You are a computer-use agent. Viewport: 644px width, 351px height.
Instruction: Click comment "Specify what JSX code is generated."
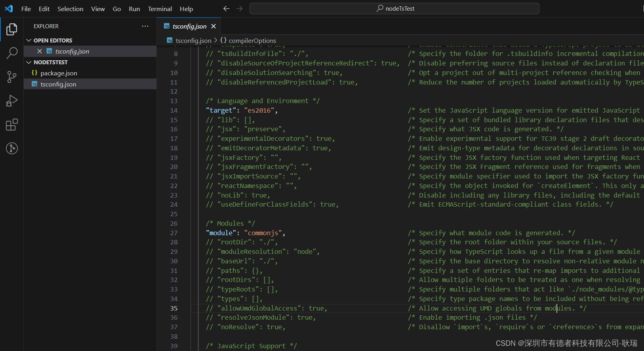click(x=486, y=129)
